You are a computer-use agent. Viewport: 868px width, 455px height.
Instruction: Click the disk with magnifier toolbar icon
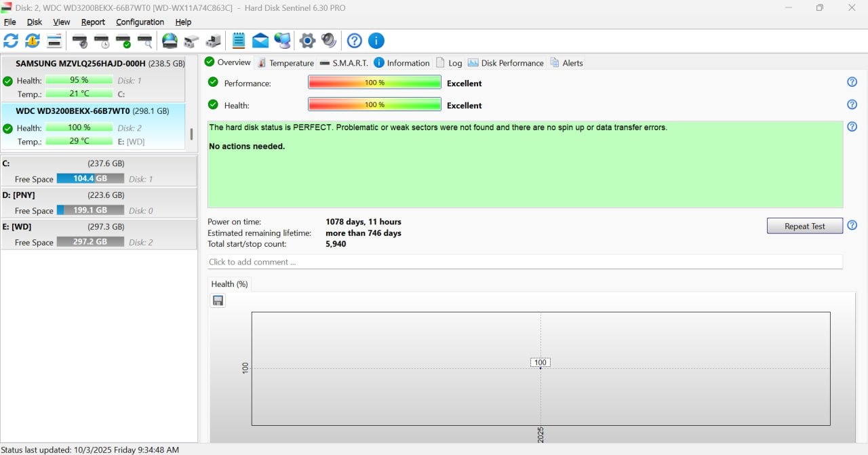pos(145,41)
